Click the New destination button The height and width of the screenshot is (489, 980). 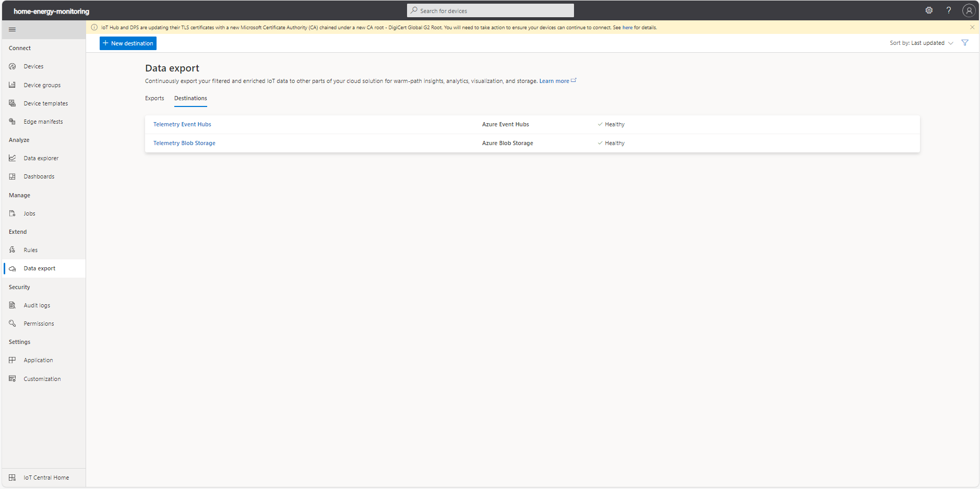[x=128, y=43]
